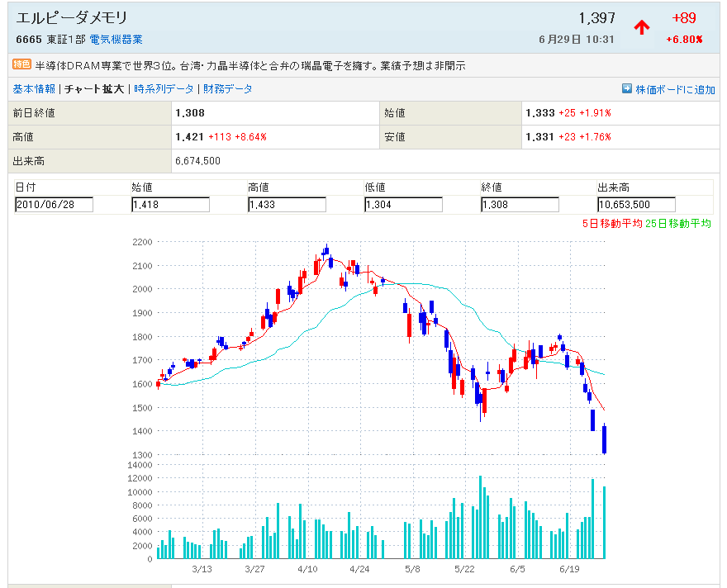Viewport: 727px width, 588px height.
Task: Focus the 高値 field showing 1,433
Action: coord(287,204)
